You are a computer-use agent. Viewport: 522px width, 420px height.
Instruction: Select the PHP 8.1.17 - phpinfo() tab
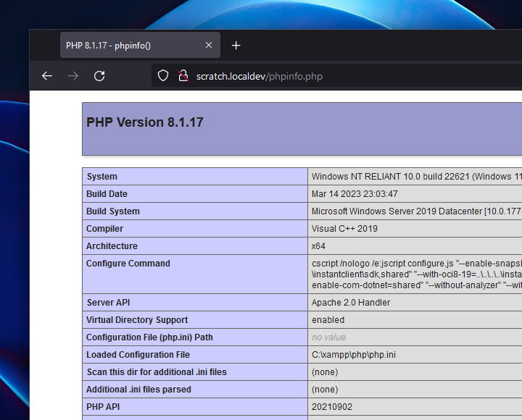click(x=140, y=45)
